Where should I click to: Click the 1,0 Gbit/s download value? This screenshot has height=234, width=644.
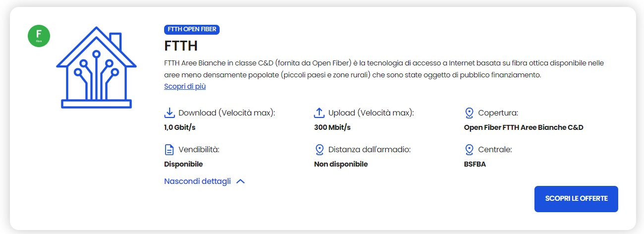[x=180, y=127]
